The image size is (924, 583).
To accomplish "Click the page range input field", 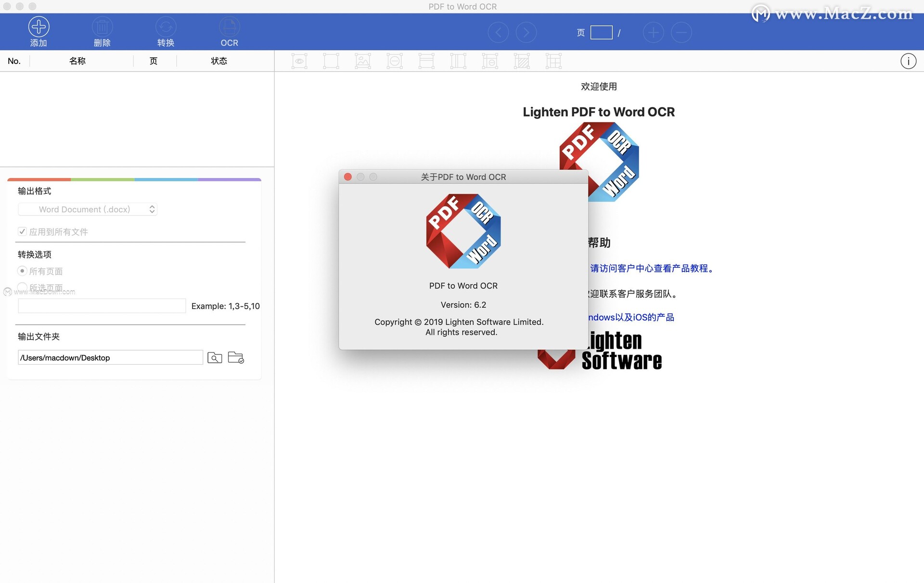I will [102, 306].
